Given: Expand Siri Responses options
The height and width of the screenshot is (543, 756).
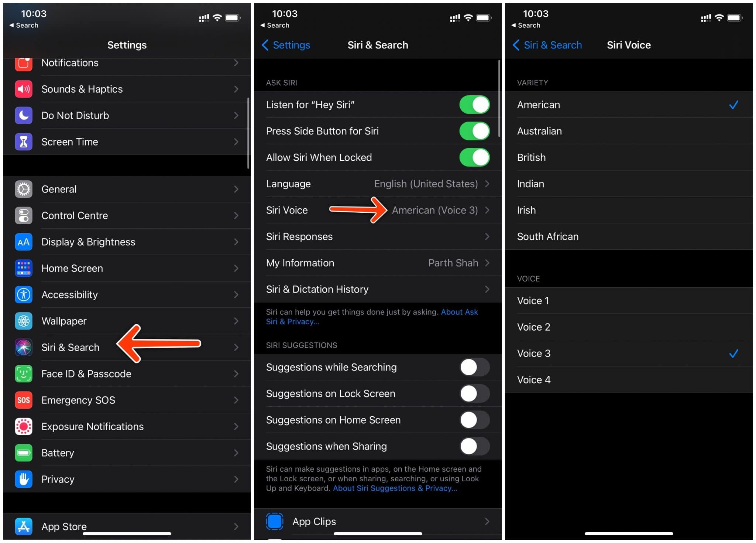Looking at the screenshot, I should pyautogui.click(x=377, y=236).
